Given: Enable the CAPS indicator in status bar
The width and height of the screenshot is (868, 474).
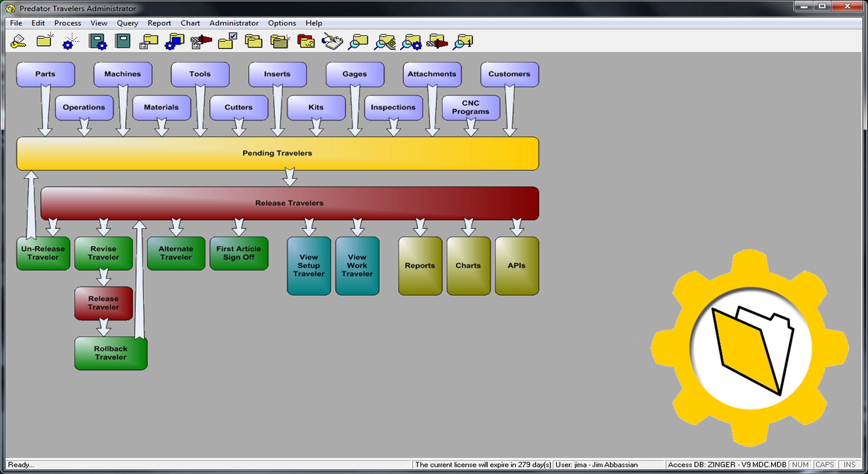Looking at the screenshot, I should pos(825,465).
